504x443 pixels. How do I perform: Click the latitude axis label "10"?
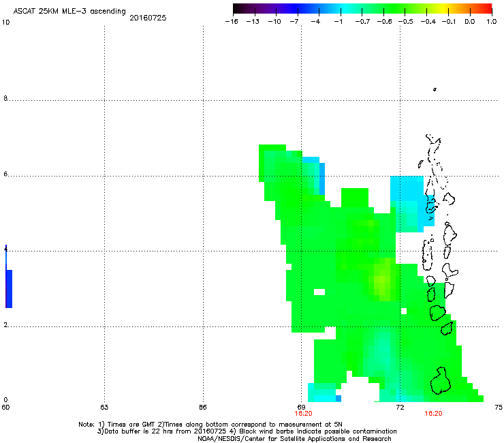point(5,22)
